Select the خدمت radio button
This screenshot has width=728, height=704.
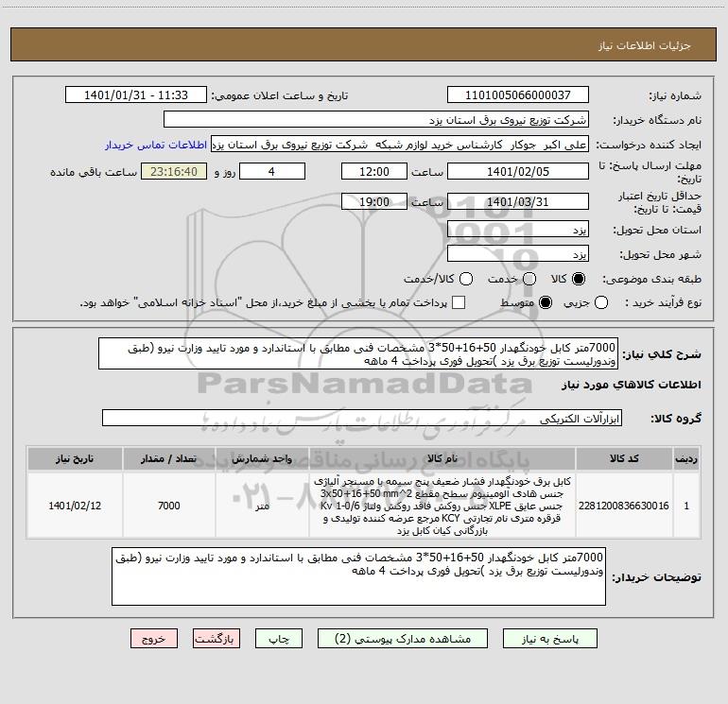(x=529, y=279)
